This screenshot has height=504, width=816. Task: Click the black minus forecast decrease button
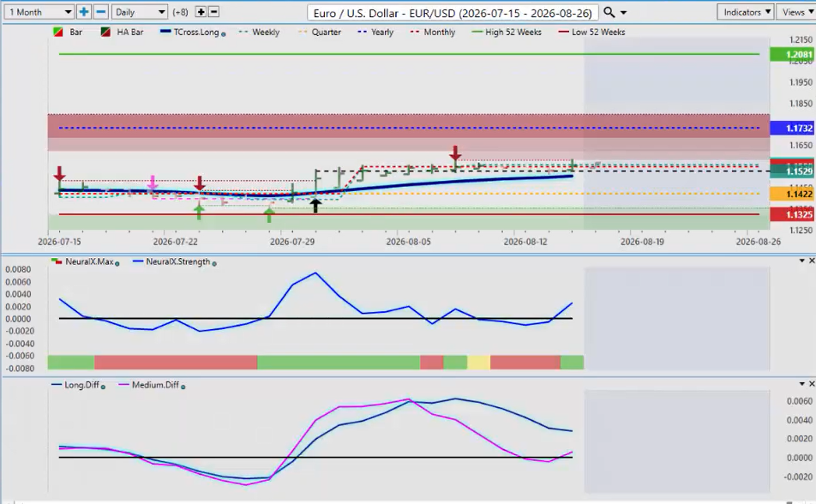(x=213, y=12)
